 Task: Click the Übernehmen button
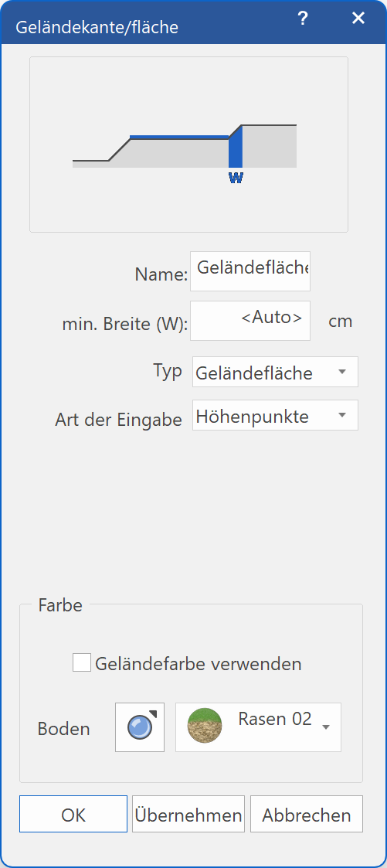point(188,814)
